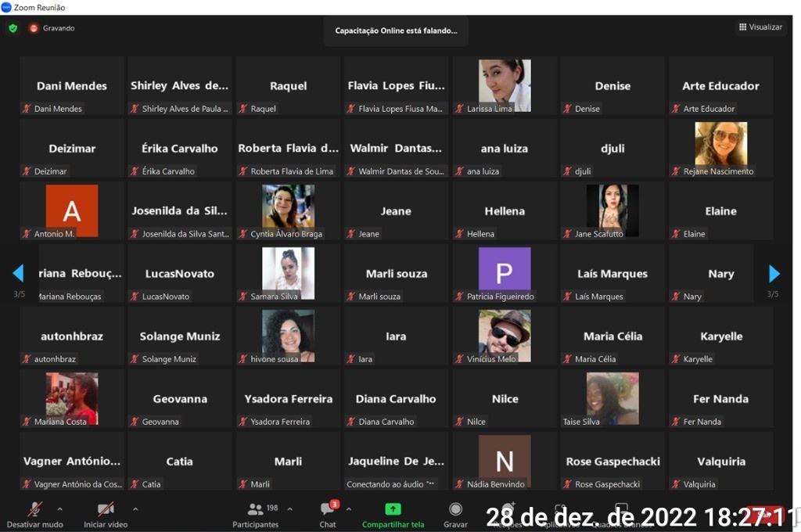Open the Participantes panel

256,510
